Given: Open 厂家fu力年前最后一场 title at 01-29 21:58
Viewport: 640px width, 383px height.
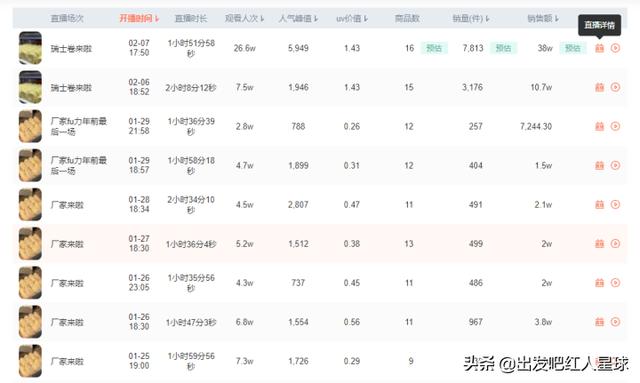Looking at the screenshot, I should point(78,127).
